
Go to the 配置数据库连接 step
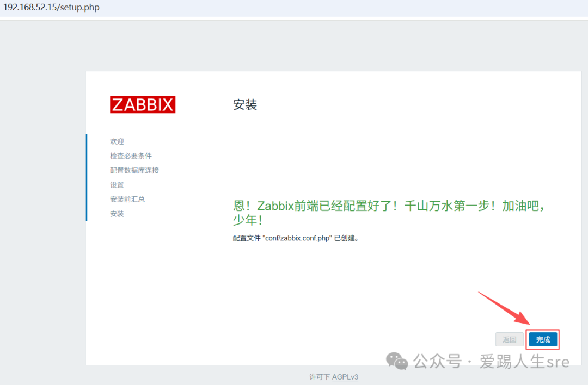pos(134,170)
